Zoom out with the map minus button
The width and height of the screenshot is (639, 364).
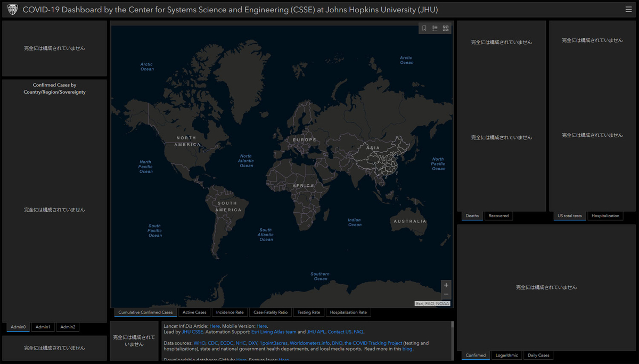click(x=446, y=294)
